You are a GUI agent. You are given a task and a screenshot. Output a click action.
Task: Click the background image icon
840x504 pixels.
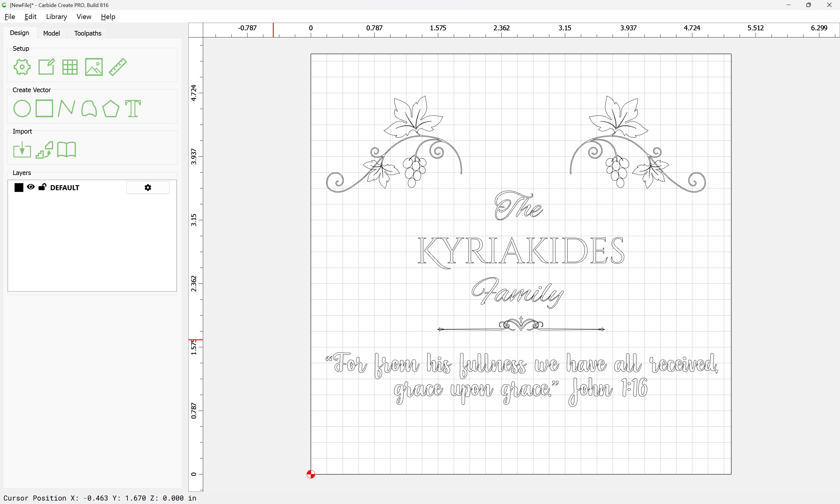click(94, 67)
